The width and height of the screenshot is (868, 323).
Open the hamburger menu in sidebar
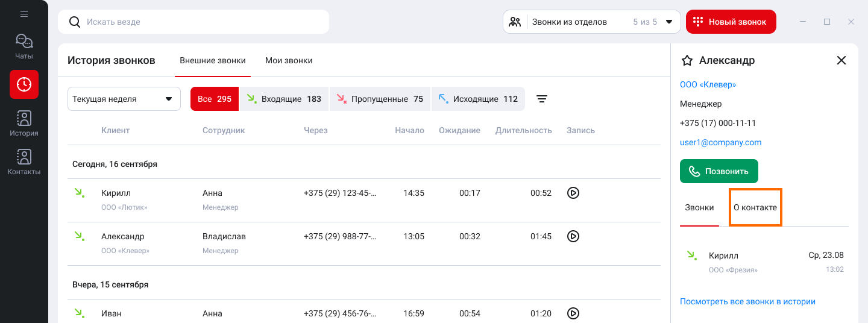[24, 14]
